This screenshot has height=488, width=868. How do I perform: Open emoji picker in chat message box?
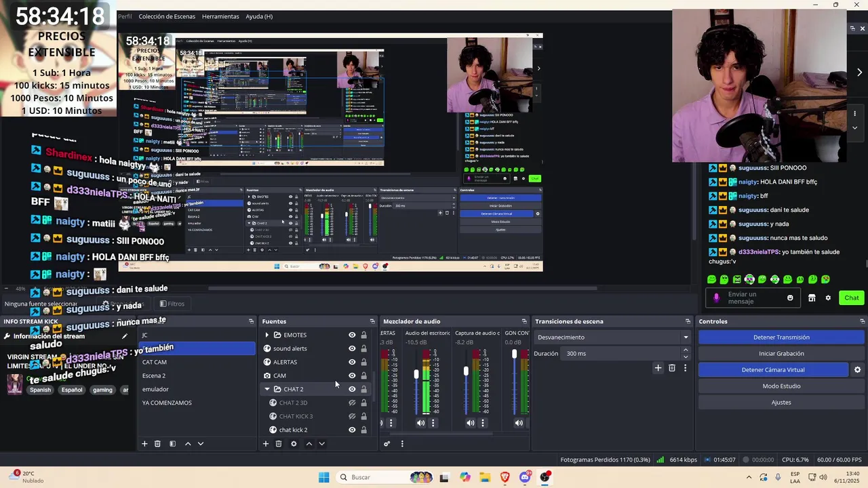pos(790,298)
